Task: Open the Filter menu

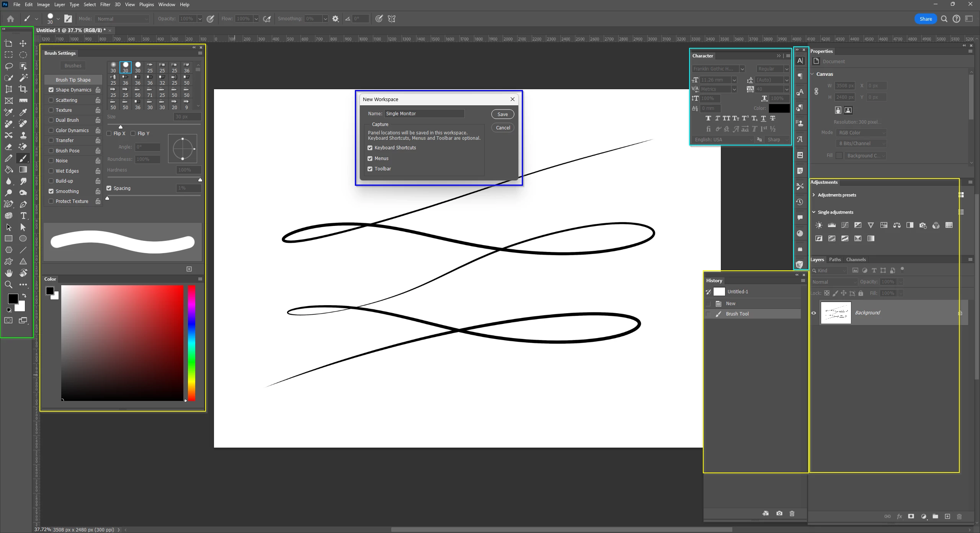Action: (105, 5)
